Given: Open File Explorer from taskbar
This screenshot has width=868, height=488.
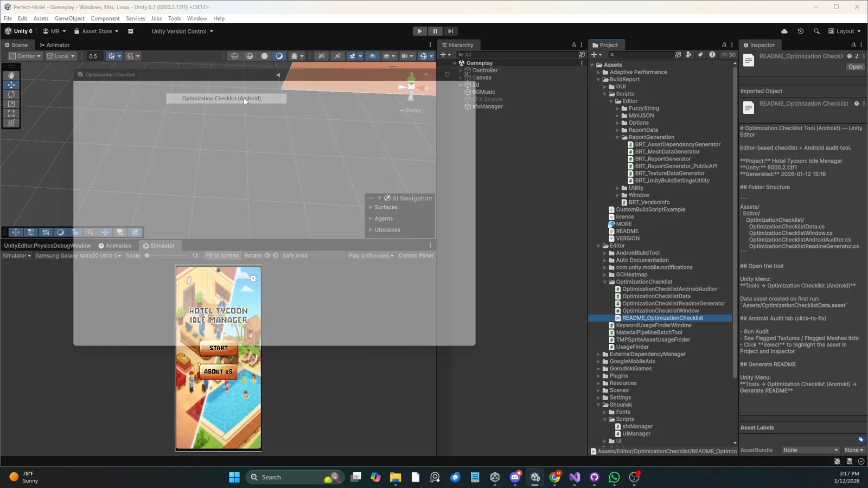Looking at the screenshot, I should [x=395, y=477].
